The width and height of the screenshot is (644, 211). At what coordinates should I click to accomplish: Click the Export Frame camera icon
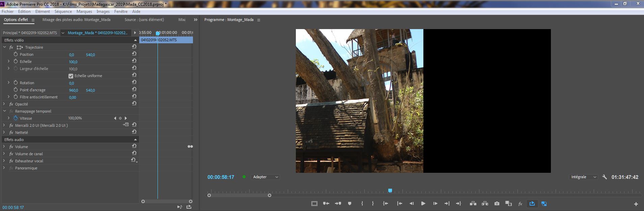tap(497, 204)
